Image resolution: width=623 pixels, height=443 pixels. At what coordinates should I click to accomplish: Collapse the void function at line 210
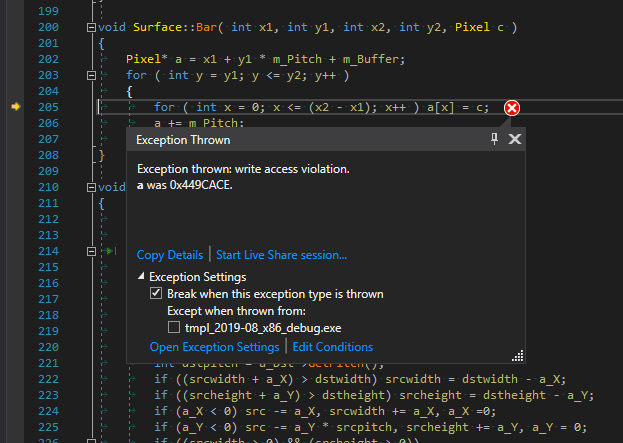pyautogui.click(x=91, y=188)
